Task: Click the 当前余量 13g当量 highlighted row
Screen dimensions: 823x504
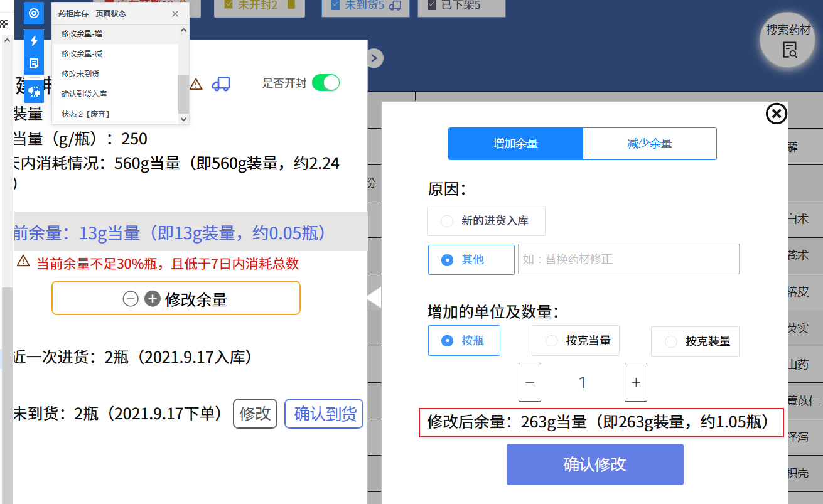Action: [x=191, y=232]
